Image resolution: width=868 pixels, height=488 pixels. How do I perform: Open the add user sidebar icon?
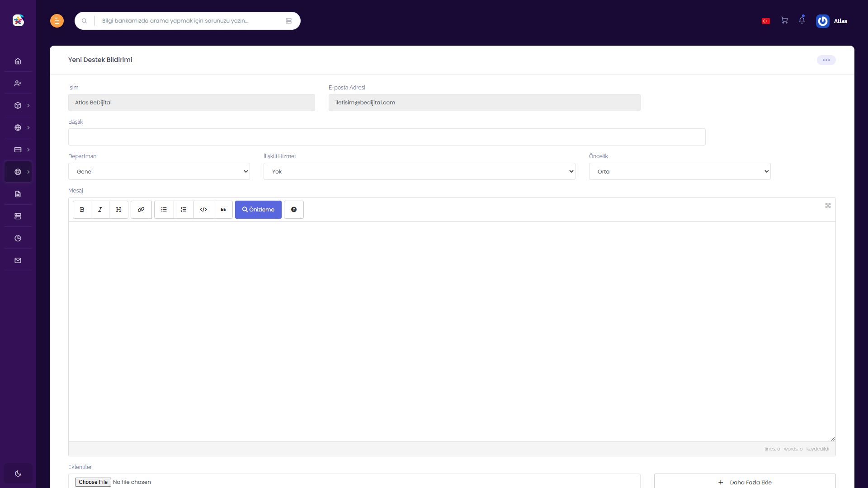tap(18, 84)
